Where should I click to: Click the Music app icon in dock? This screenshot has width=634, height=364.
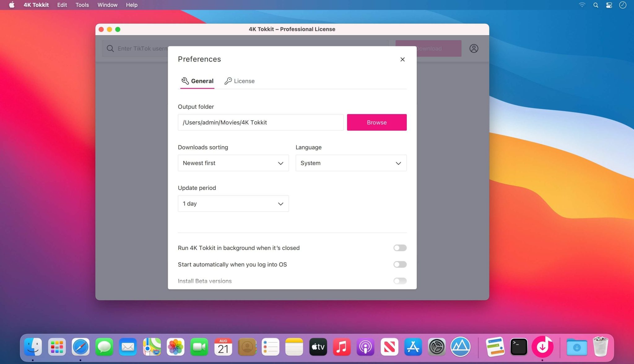point(342,347)
